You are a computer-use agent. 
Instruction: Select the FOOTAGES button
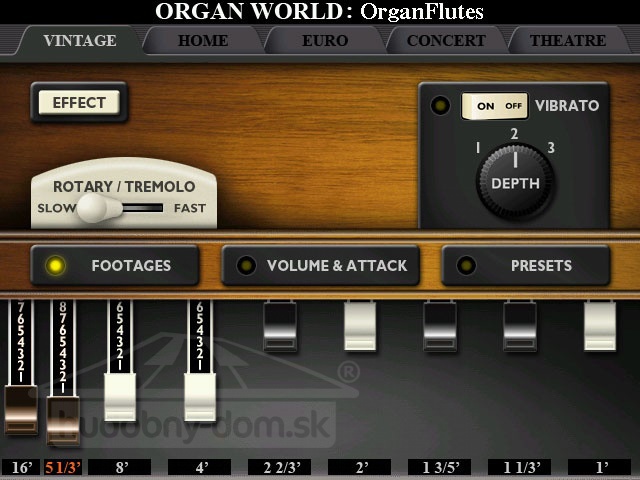pos(114,266)
